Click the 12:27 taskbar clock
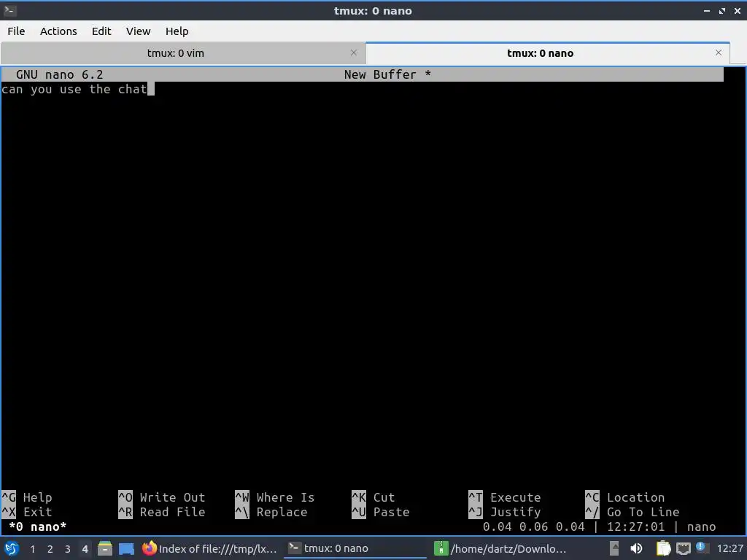The image size is (747, 560). pos(729,548)
